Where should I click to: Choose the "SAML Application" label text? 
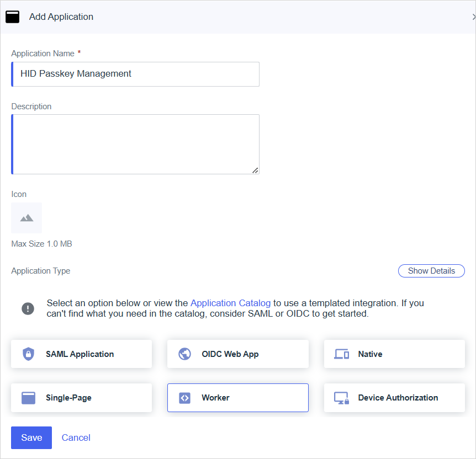[80, 354]
